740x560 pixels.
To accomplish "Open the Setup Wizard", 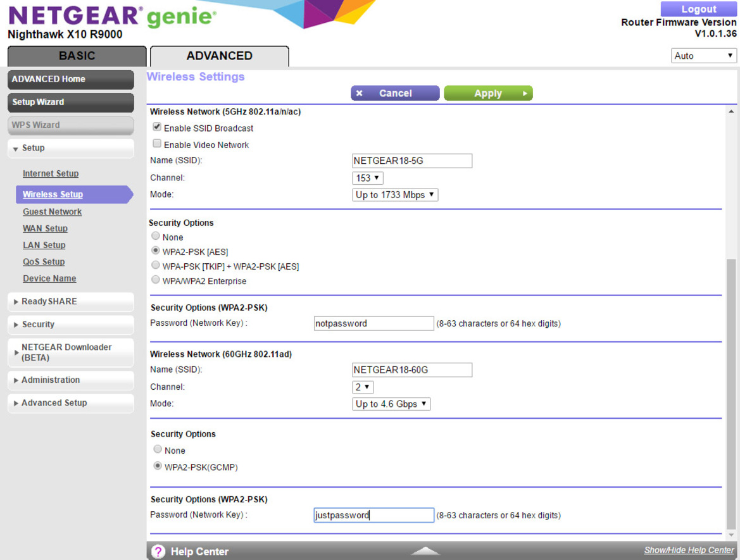I will tap(71, 103).
